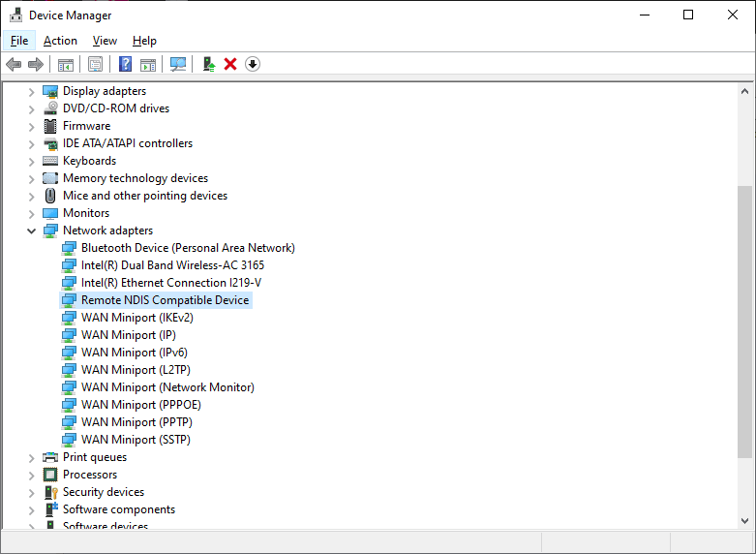Expand Mice and other pointing devices node

(31, 196)
